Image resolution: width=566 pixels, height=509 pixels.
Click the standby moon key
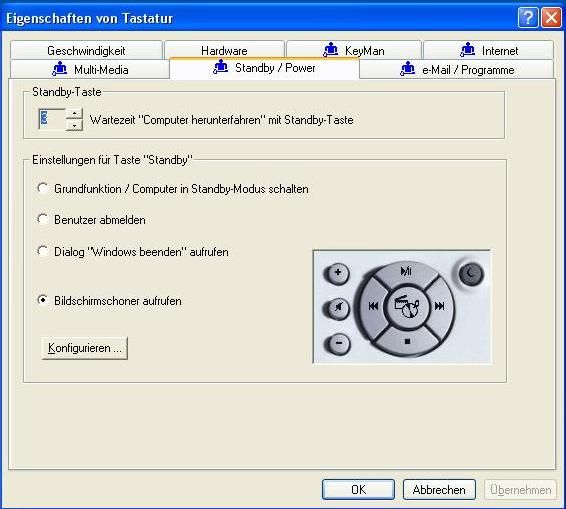(471, 273)
